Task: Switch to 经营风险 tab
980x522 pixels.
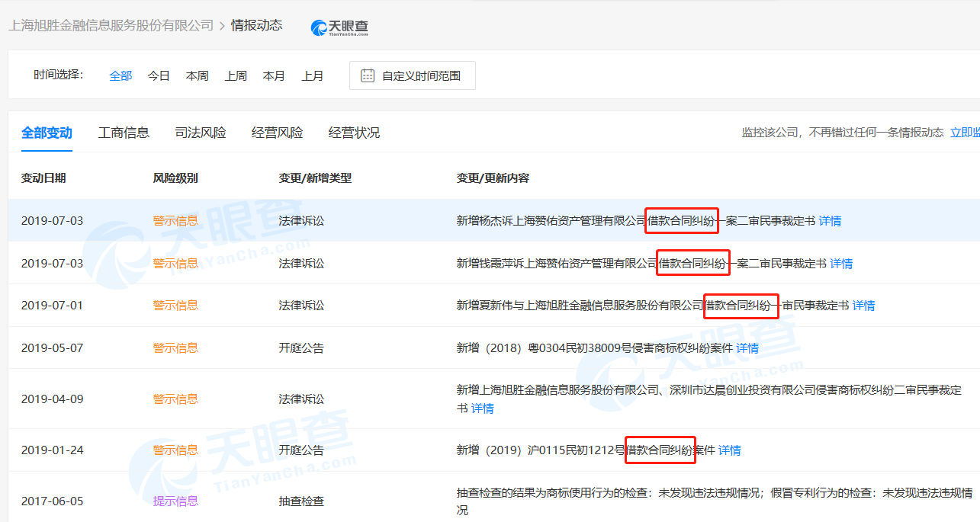Action: [x=278, y=133]
